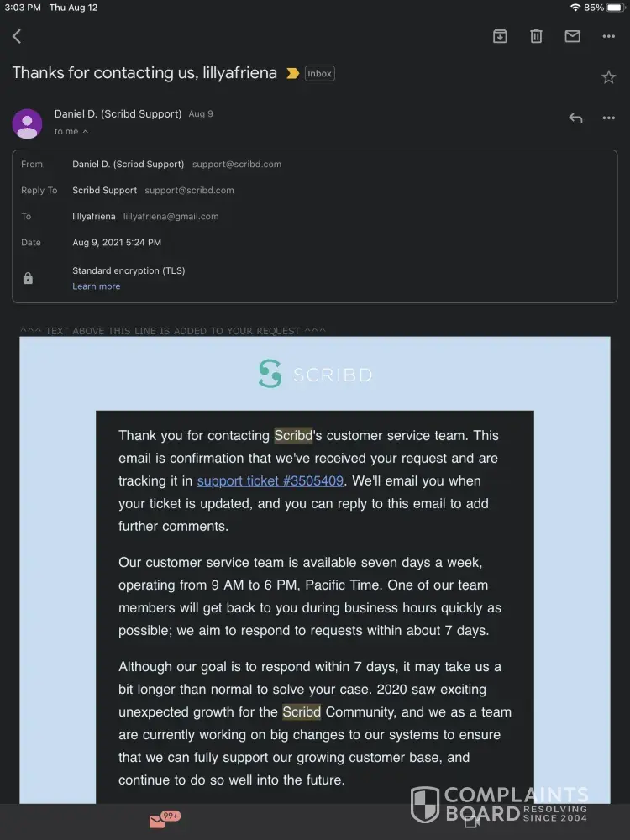The width and height of the screenshot is (630, 840).
Task: Go back using the back arrow
Action: (17, 36)
